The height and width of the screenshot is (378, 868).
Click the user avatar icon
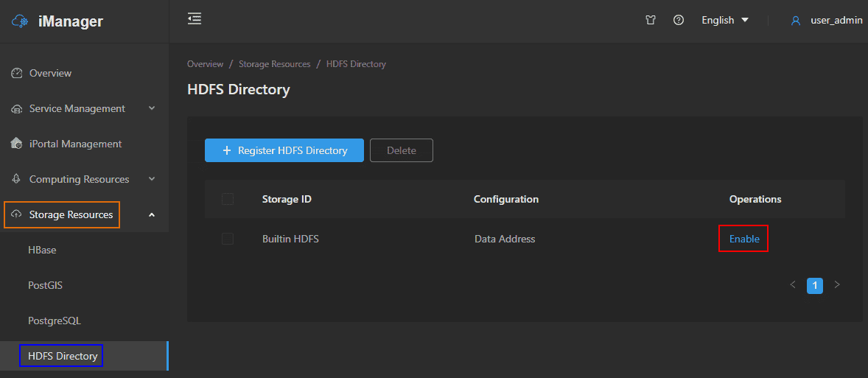point(796,21)
